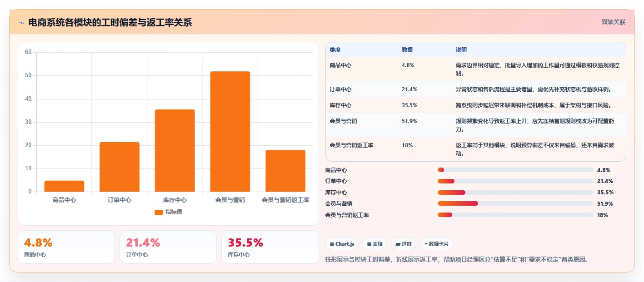Click the 4.8% value in the table
Screen dimensions: 644x282
(x=408, y=65)
